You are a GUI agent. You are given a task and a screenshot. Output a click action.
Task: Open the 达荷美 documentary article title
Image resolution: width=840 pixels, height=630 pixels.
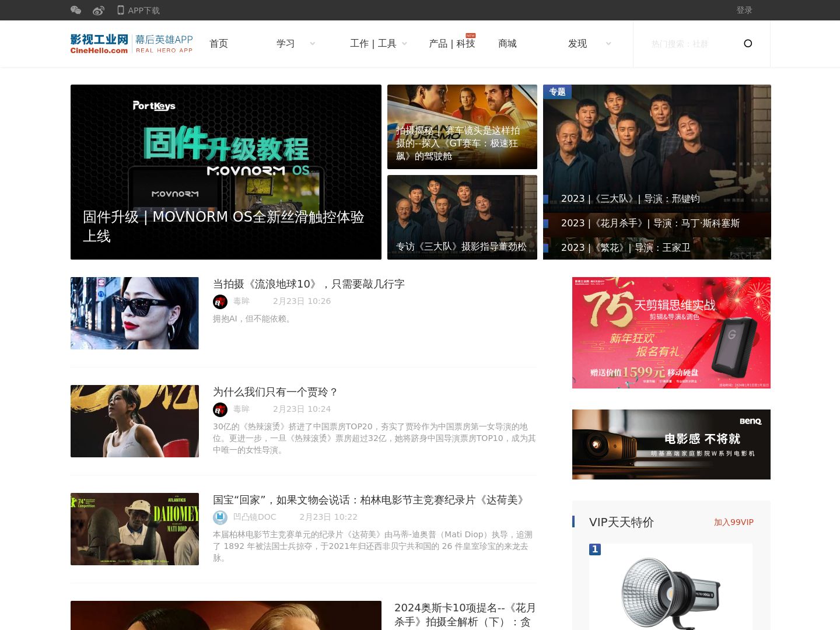tap(370, 500)
